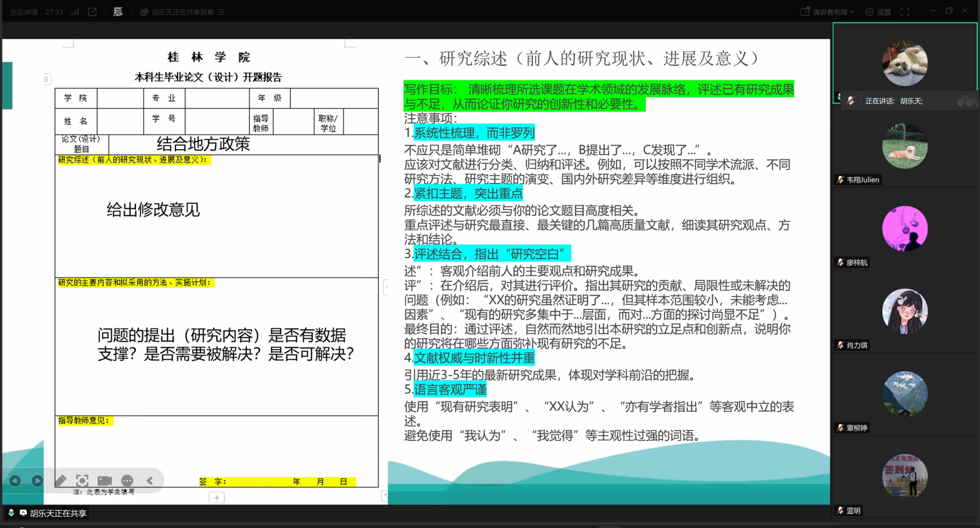Select 韦翔Julien participant video tile
980x528 pixels.
pyautogui.click(x=904, y=146)
